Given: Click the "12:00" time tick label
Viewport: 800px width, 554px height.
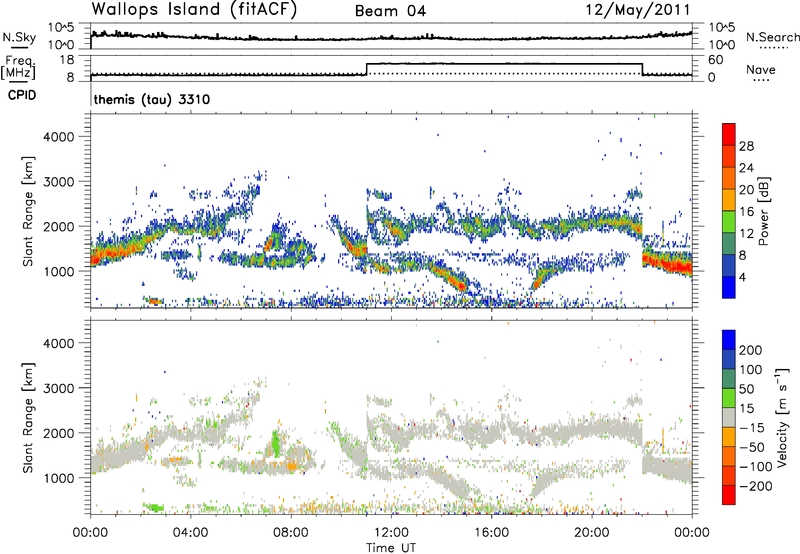Looking at the screenshot, I should tap(391, 533).
